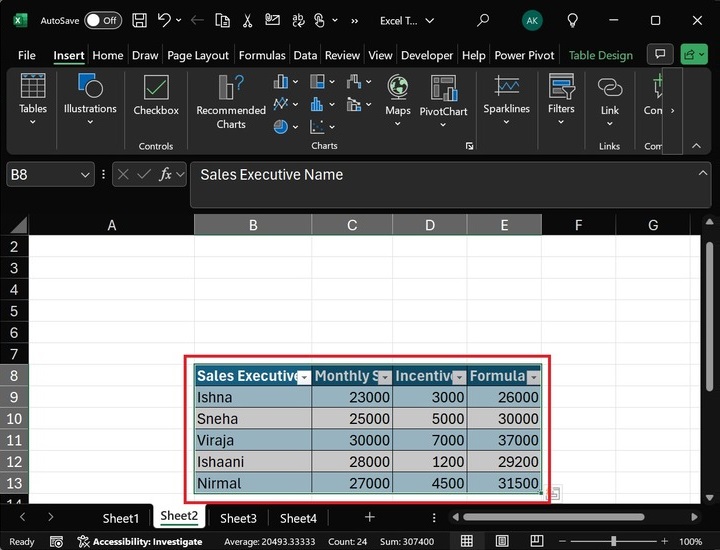Open Monthly Sales column filter dropdown
Screen dimensions: 720x550
tap(384, 377)
